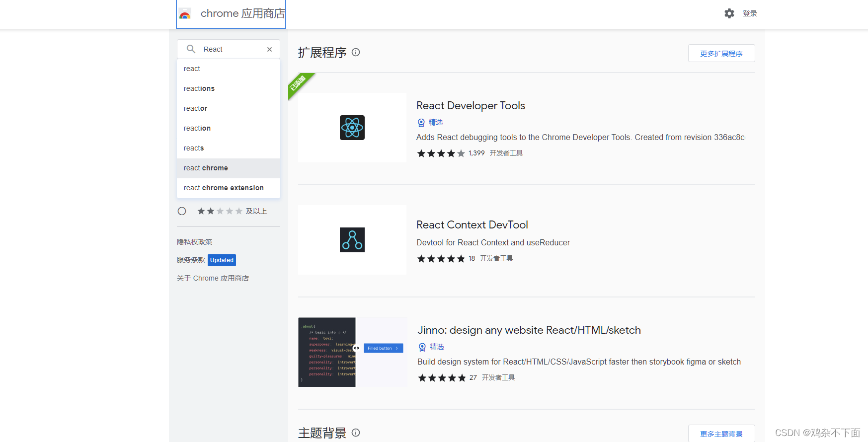Choose suggestion "reactions"
Viewport: 868px width, 442px height.
[229, 88]
